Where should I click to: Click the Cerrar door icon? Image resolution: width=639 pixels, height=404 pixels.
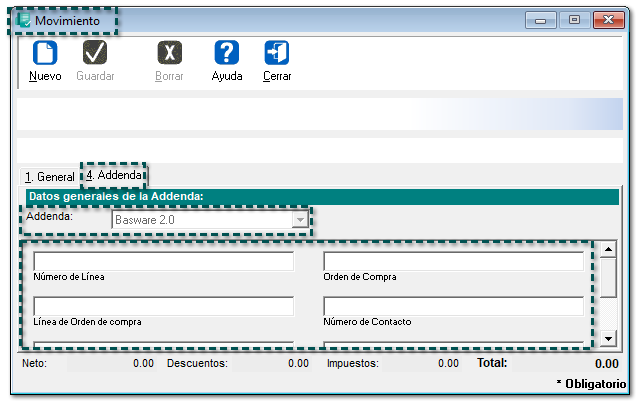(x=277, y=54)
